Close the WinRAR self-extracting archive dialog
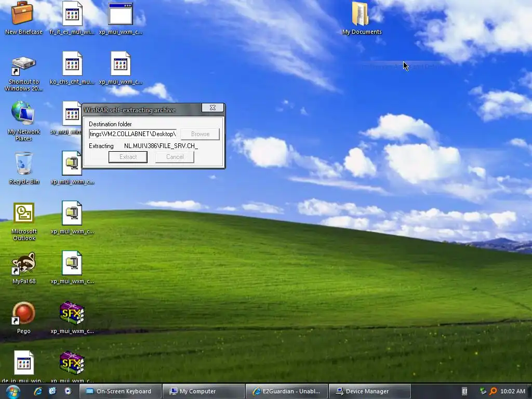 212,108
